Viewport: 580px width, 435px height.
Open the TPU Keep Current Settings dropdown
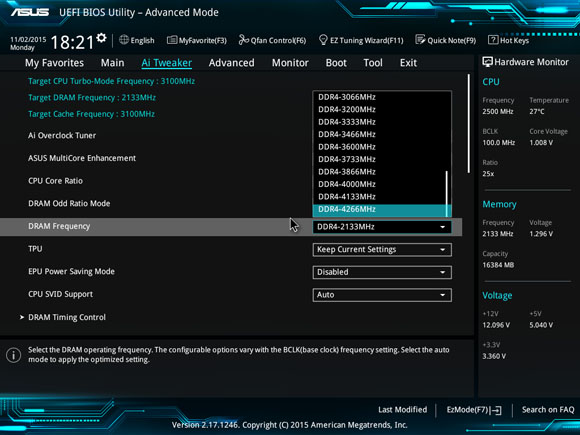pos(382,250)
